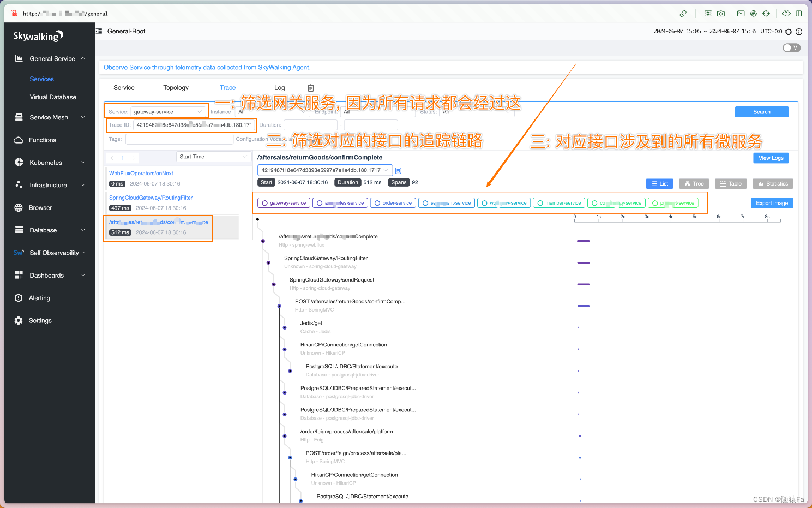
Task: Click the browser image-download icon
Action: 708,14
